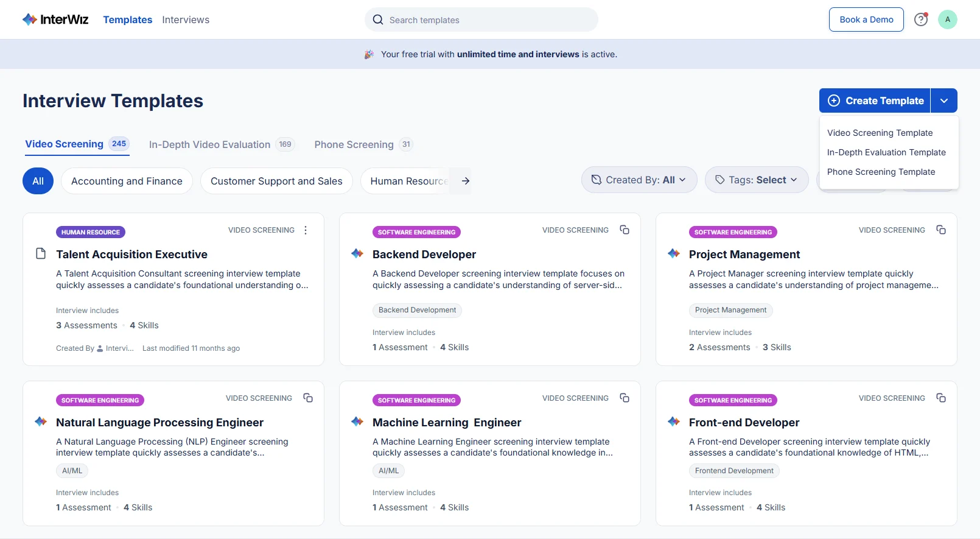980x539 pixels.
Task: Click the plus icon in Create Template
Action: [x=834, y=100]
